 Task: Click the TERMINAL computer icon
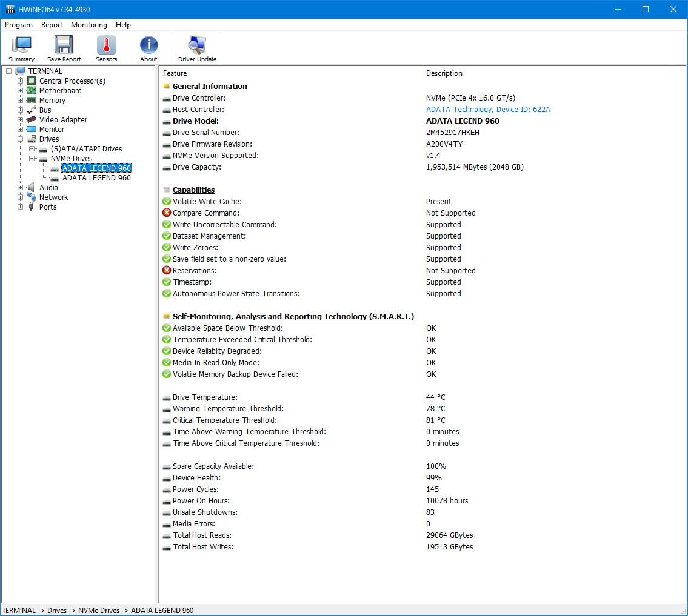click(21, 71)
